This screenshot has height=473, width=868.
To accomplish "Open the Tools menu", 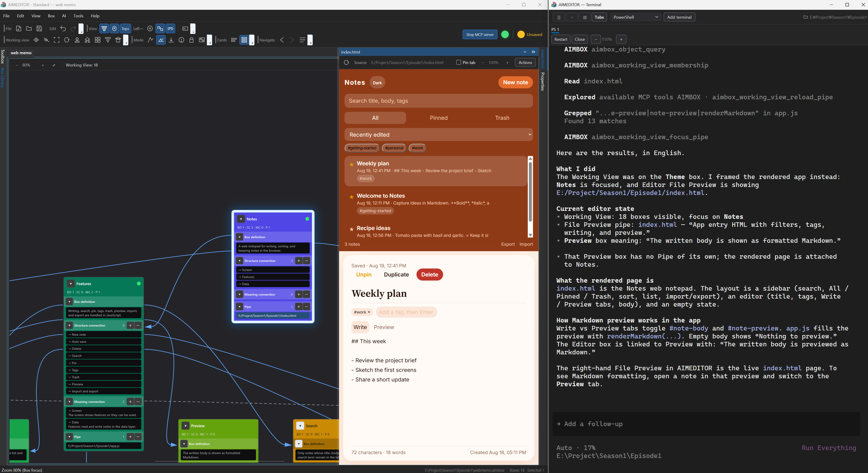I will [x=78, y=16].
